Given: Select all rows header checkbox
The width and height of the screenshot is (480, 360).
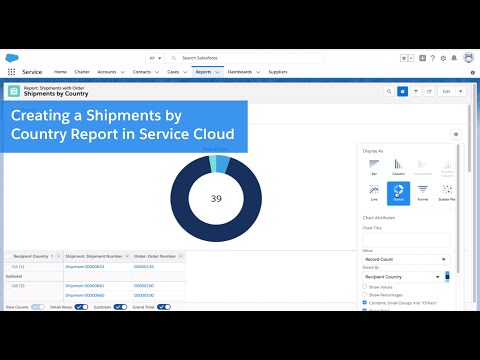Looking at the screenshot, I should (x=8, y=256).
